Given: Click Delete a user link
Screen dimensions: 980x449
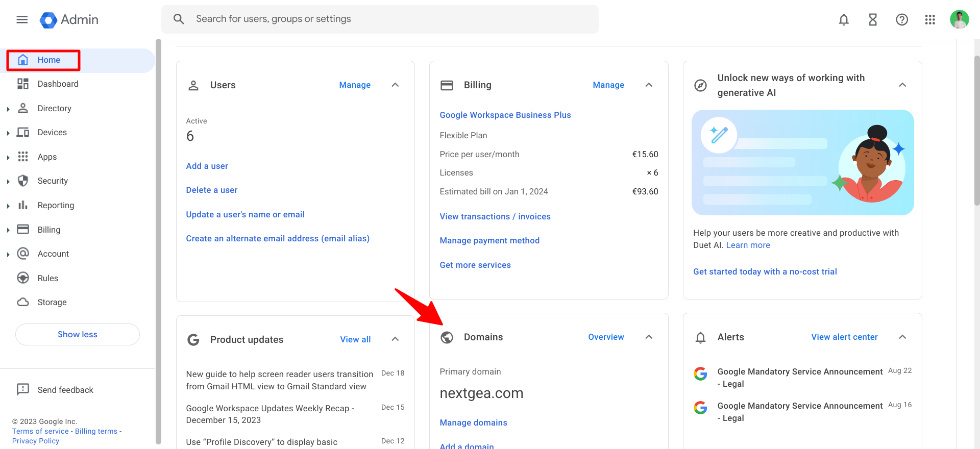Looking at the screenshot, I should (212, 190).
